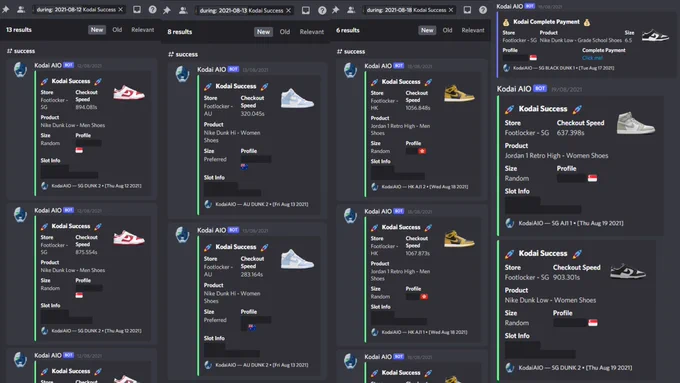Open # success channel above the 13 results list
The image size is (680, 383).
21,51
